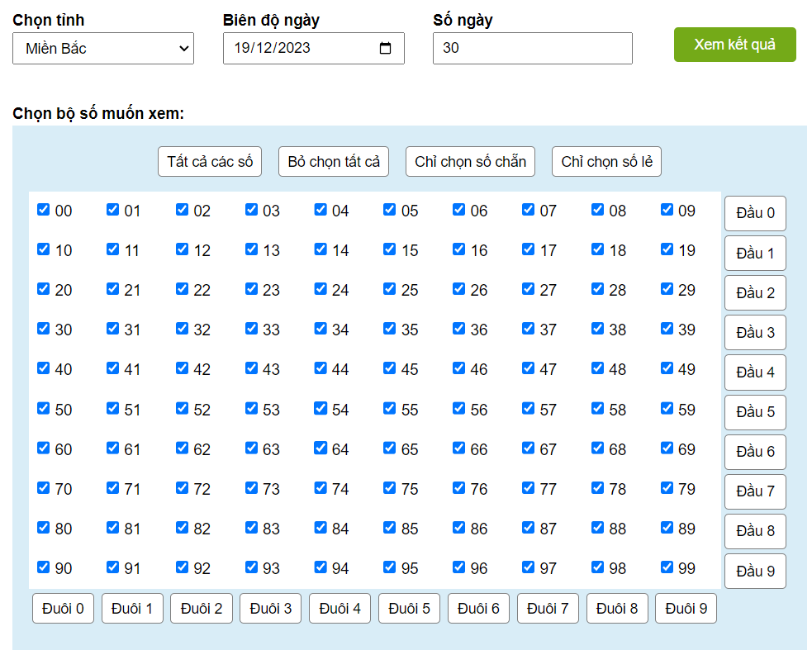The image size is (812, 650).
Task: Click the Đuôi 0 column button
Action: [64, 609]
